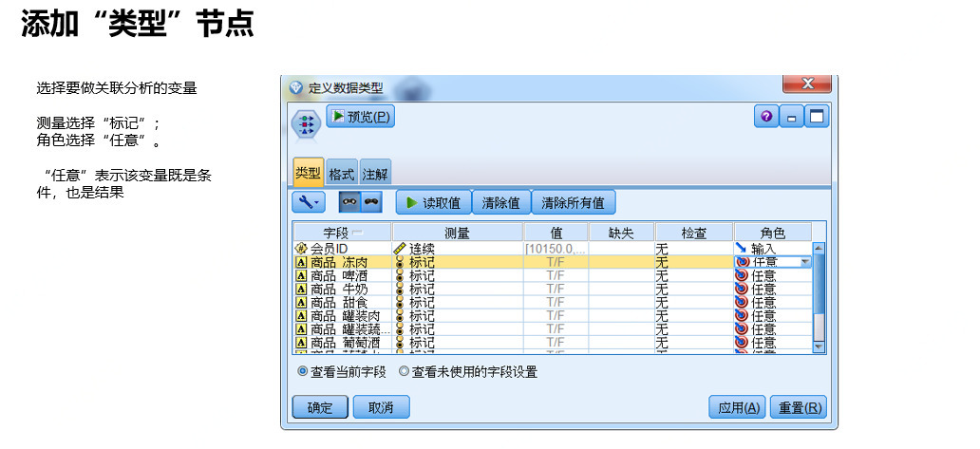The height and width of the screenshot is (449, 980).
Task: Click the 标记 flag icon for 商品_啤酒
Action: click(x=400, y=275)
